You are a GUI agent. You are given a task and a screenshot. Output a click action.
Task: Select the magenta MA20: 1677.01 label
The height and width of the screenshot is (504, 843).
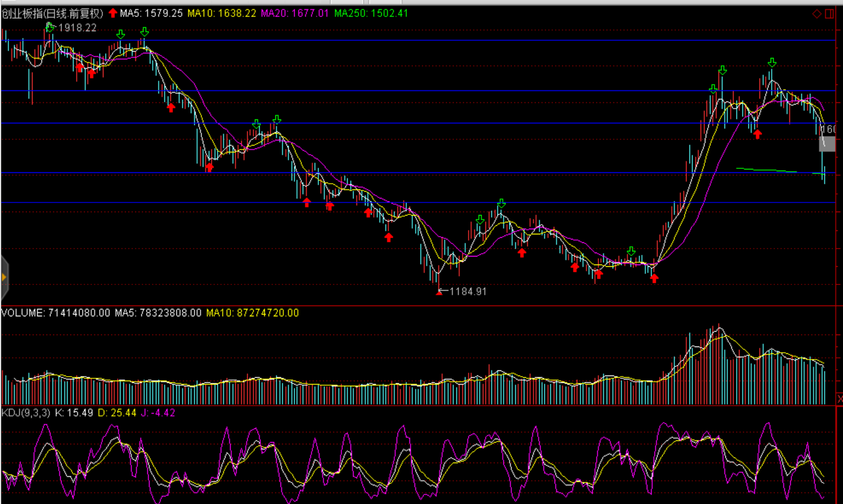295,13
